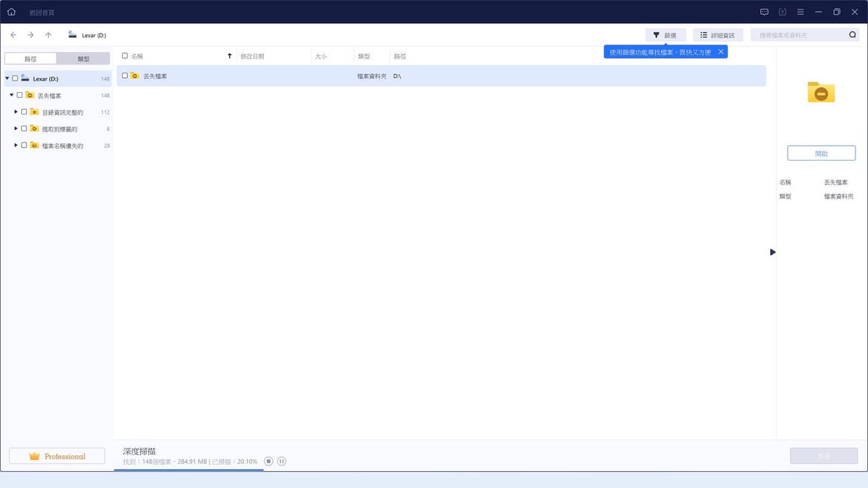Open the feedback chat icon in title bar

[764, 12]
